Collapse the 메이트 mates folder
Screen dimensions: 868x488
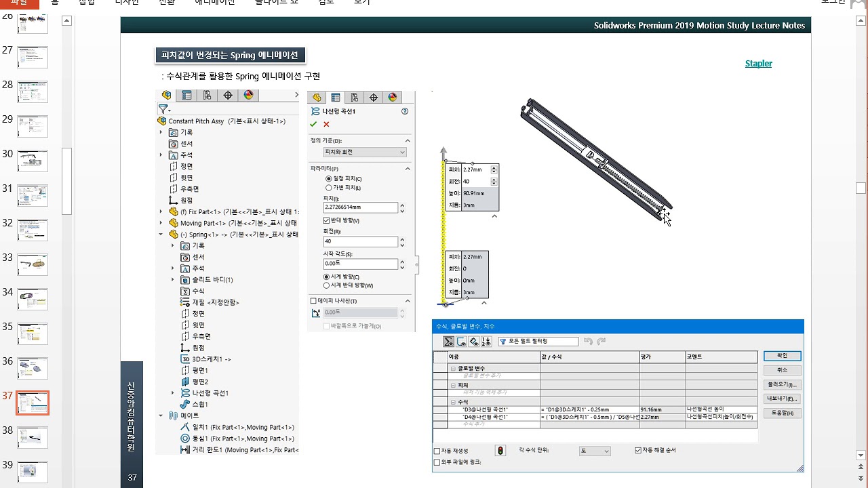[x=161, y=415]
